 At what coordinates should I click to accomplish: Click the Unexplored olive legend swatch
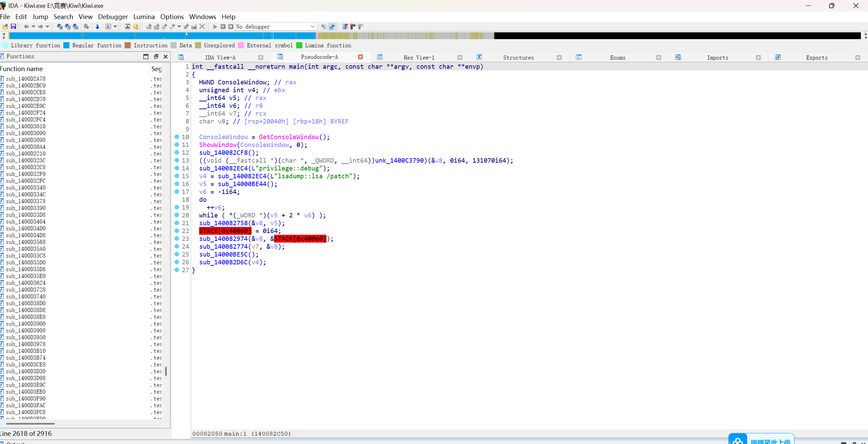[198, 45]
